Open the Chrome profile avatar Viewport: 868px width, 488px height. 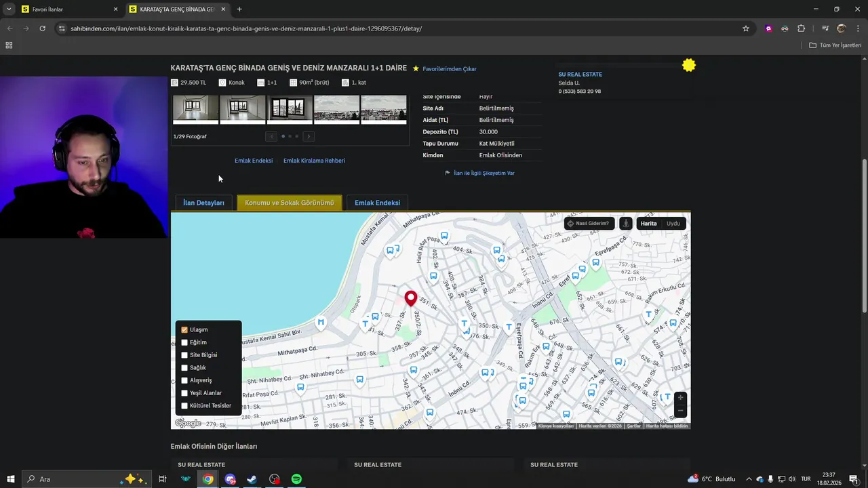click(842, 28)
